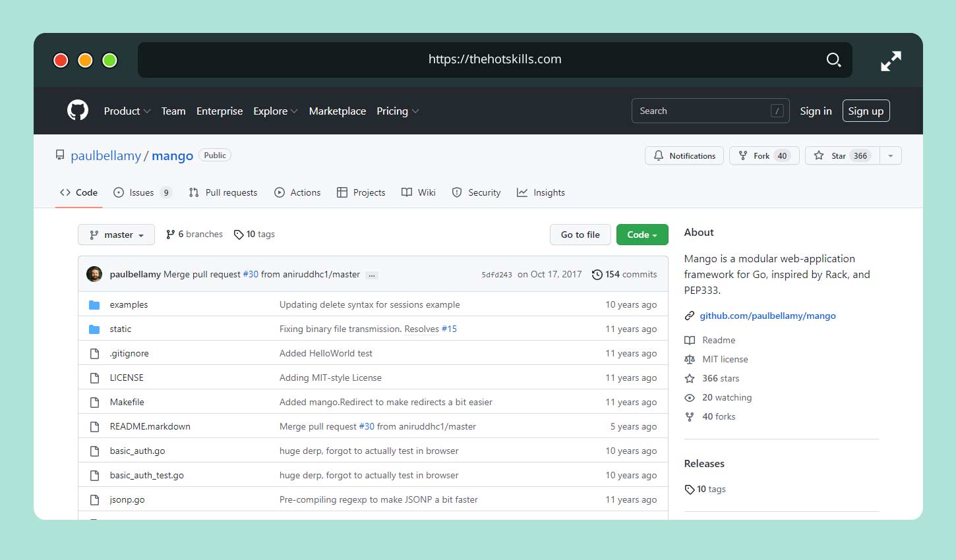Click the expand fullscreen arrows icon

point(891,61)
